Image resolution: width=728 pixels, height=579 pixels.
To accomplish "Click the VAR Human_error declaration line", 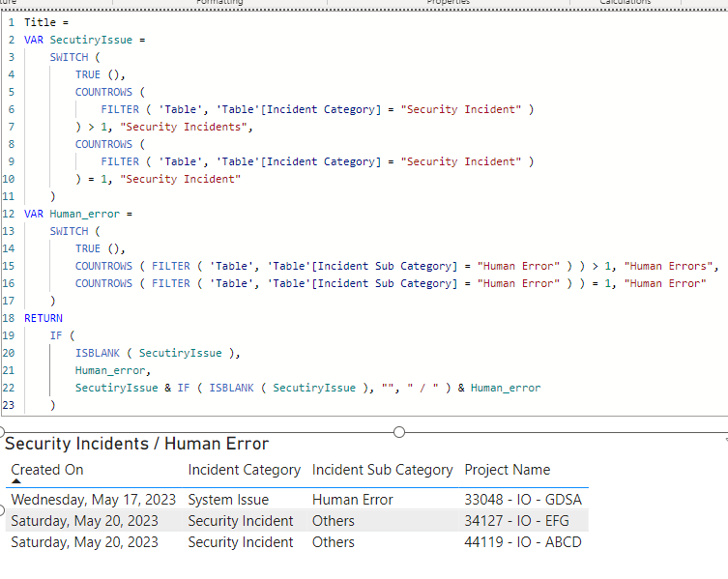I will (78, 214).
